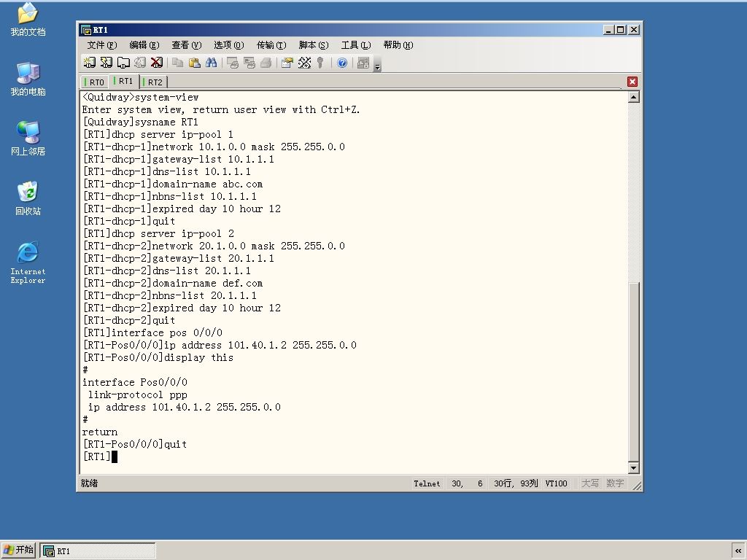
Task: Open the 查看(V) menu
Action: 187,44
